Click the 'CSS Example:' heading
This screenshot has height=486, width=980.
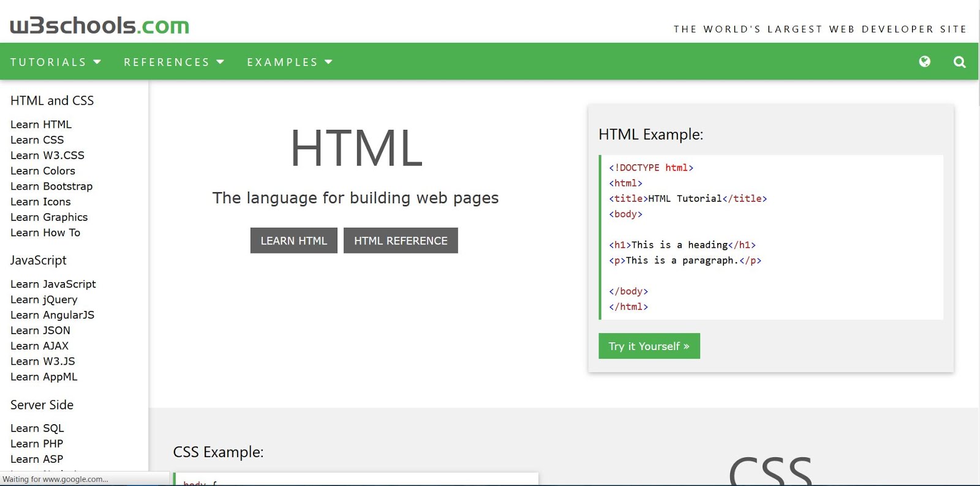pos(218,452)
